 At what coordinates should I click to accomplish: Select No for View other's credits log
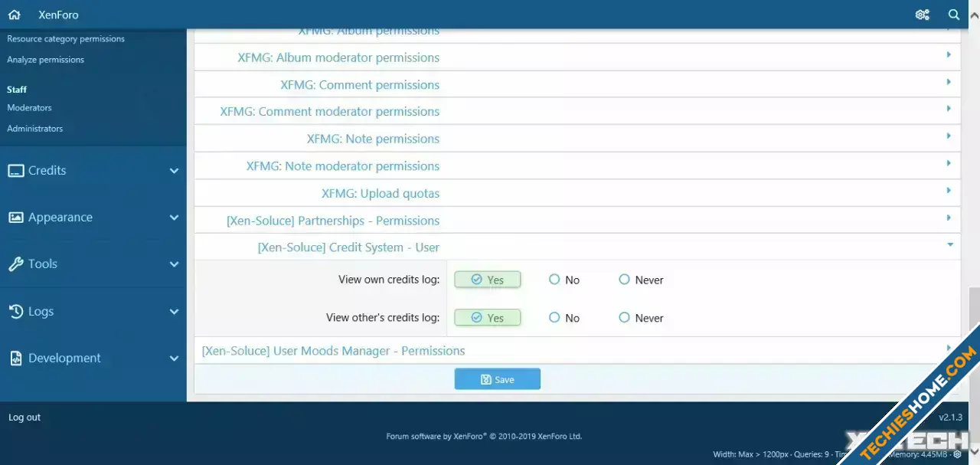(564, 318)
